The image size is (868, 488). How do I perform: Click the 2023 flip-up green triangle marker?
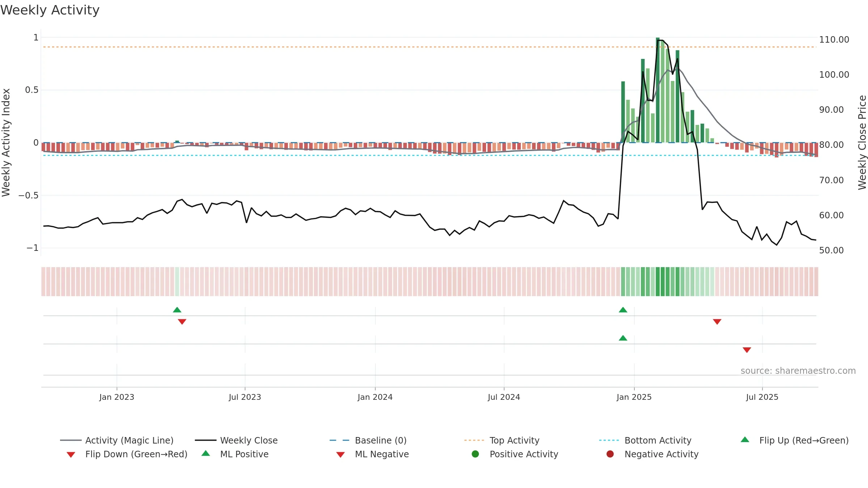click(177, 310)
